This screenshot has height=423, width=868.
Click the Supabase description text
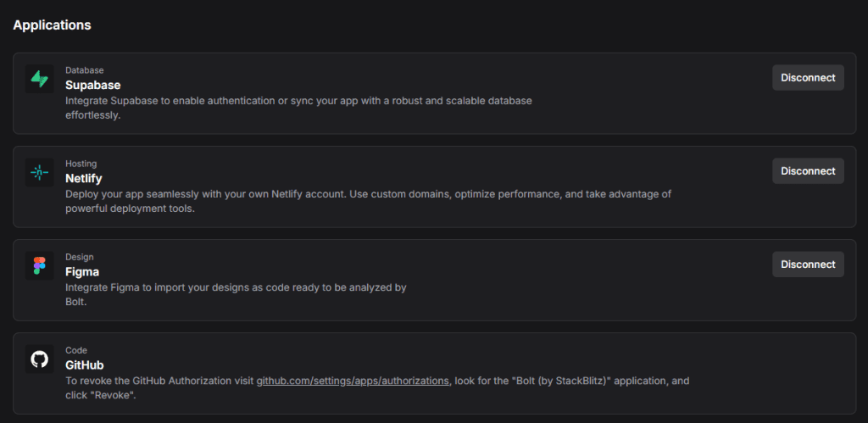[298, 101]
